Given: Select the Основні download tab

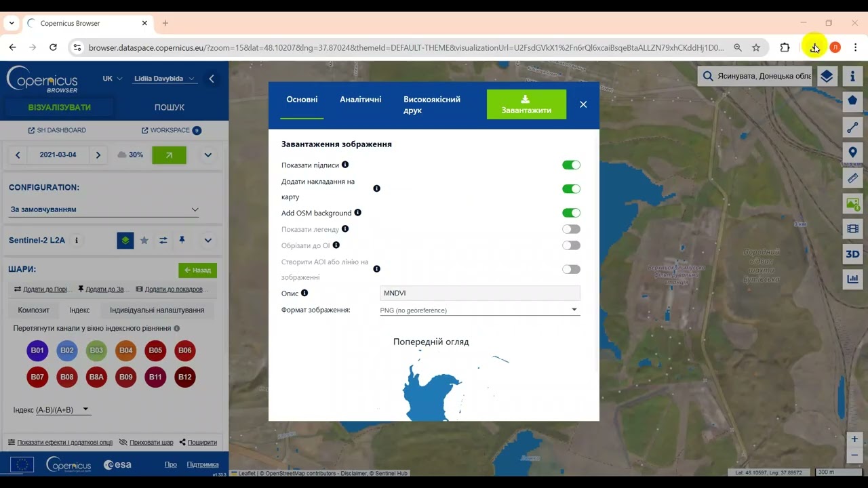Looking at the screenshot, I should click(302, 100).
